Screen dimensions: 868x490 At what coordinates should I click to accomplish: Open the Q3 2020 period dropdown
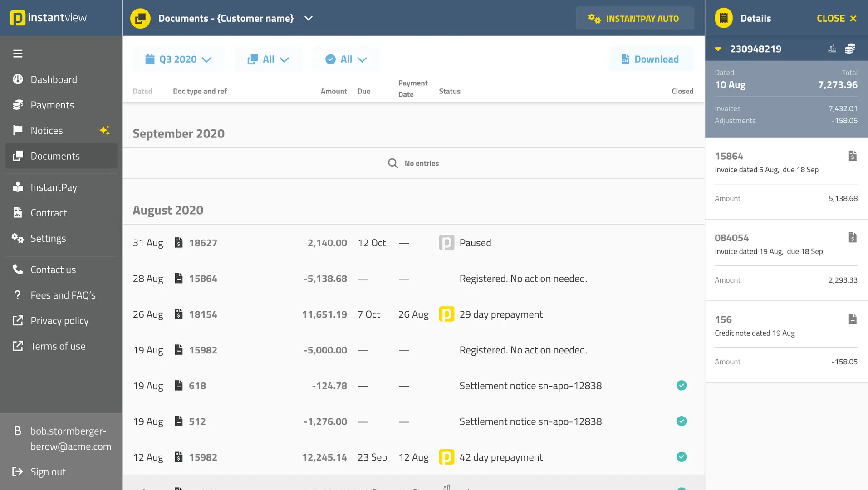click(x=178, y=59)
